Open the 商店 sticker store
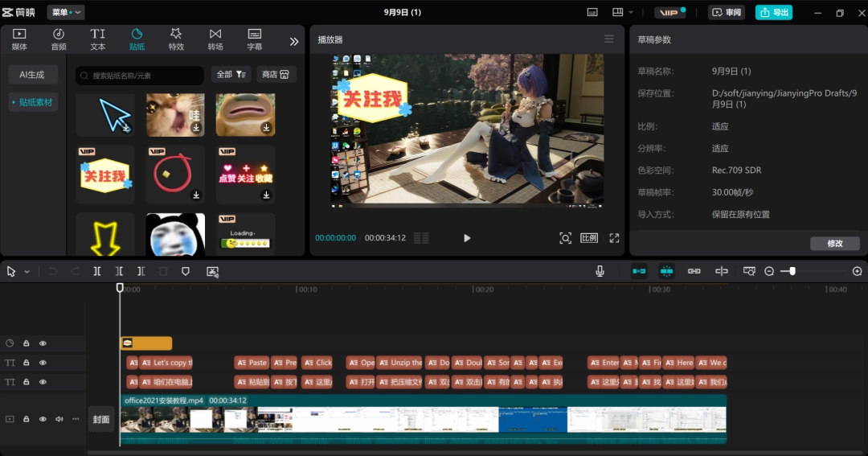Image resolution: width=868 pixels, height=456 pixels. coord(276,74)
